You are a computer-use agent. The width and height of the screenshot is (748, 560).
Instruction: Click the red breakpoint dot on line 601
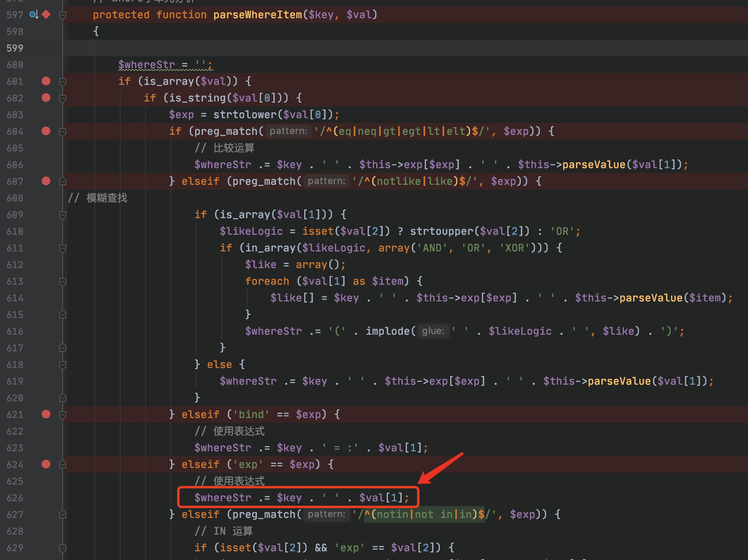[46, 81]
